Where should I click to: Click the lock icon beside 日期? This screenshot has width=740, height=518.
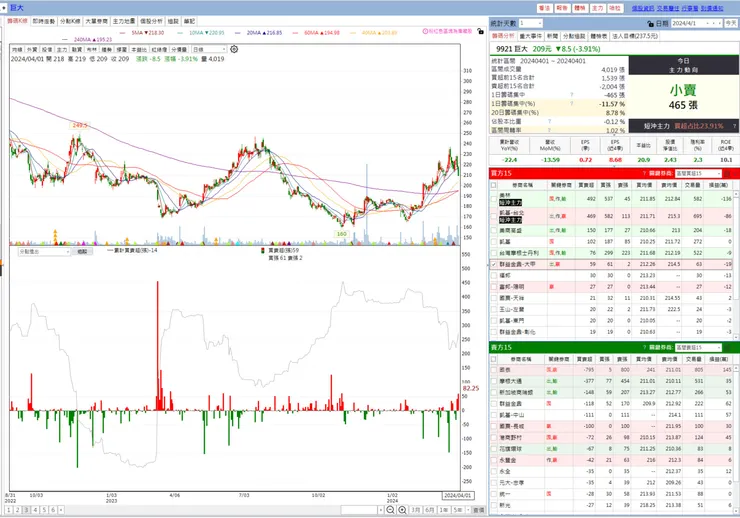[651, 23]
